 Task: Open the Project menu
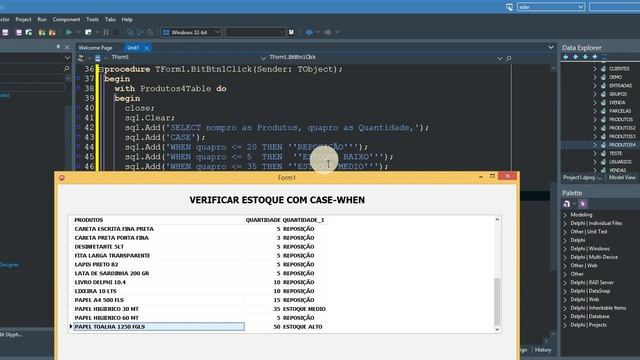[23, 19]
